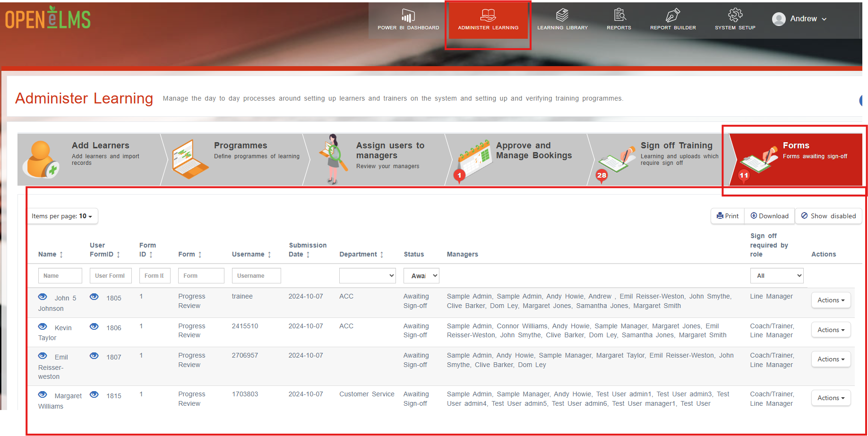Expand the Andrew user account menu
This screenshot has width=868, height=436.
pos(799,19)
